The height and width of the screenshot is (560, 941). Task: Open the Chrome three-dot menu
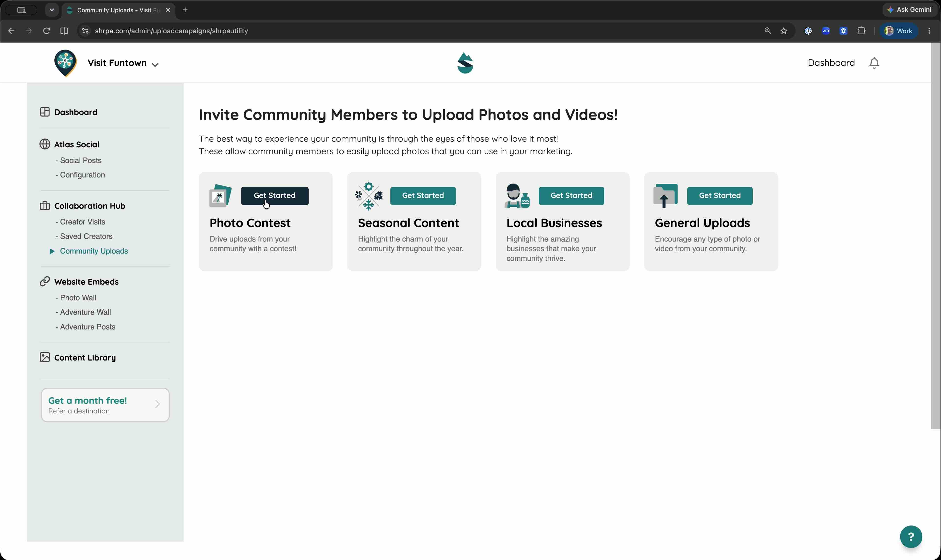coord(929,31)
